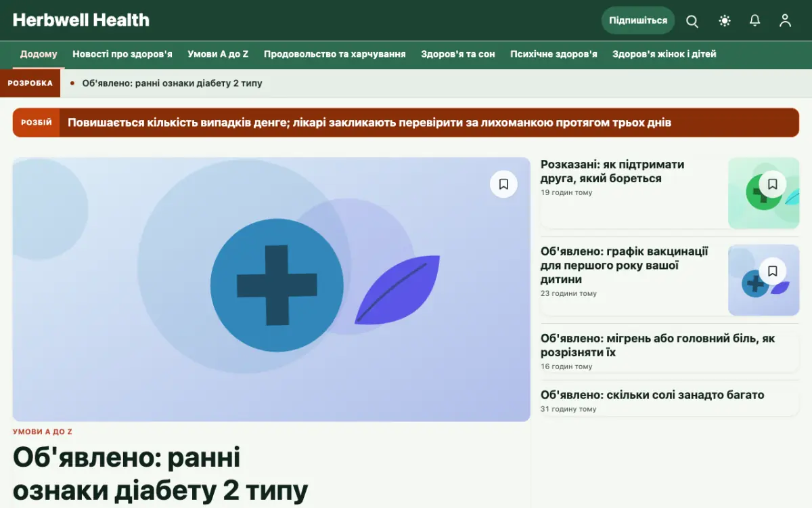Click '19 годин тому' timestamp
Viewport: 812px width, 508px height.
pyautogui.click(x=566, y=193)
